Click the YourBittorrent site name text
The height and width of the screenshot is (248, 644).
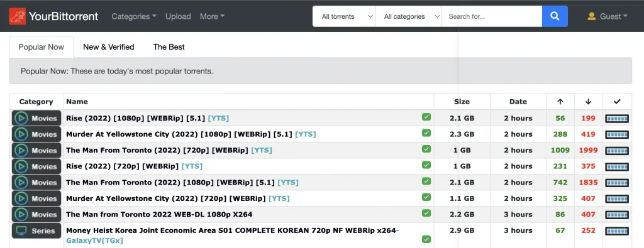(64, 16)
